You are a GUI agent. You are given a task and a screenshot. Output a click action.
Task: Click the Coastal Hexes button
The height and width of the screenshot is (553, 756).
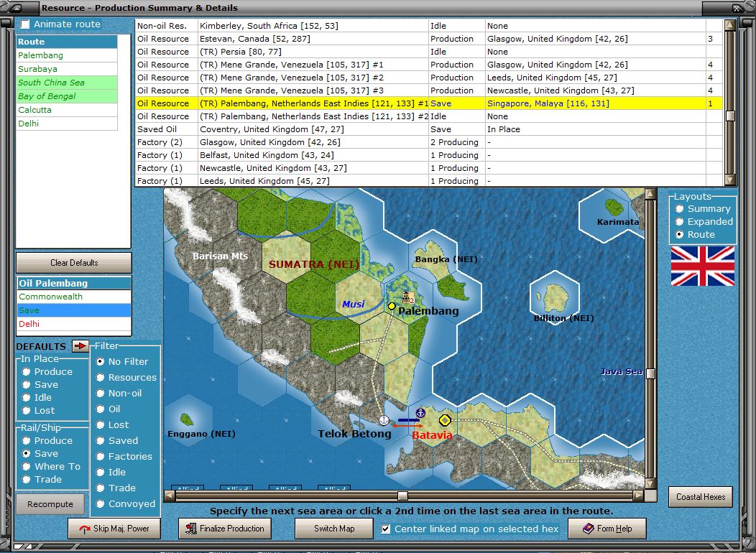[x=701, y=497]
